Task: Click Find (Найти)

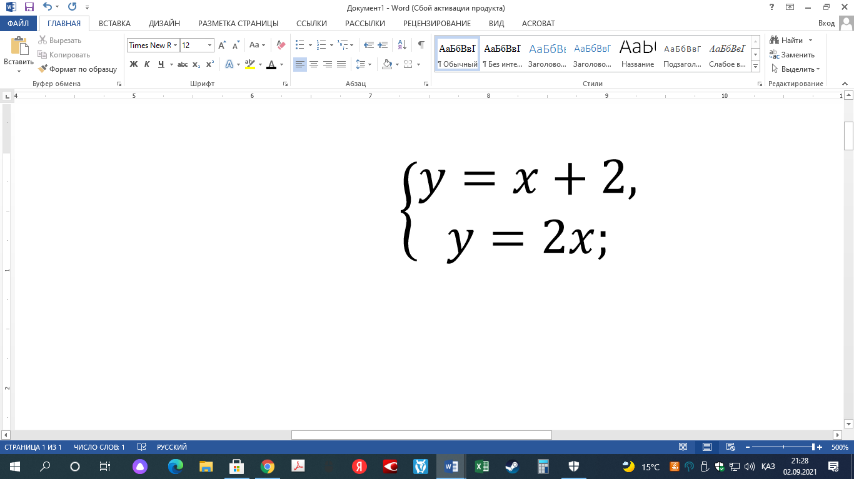Action: click(791, 40)
